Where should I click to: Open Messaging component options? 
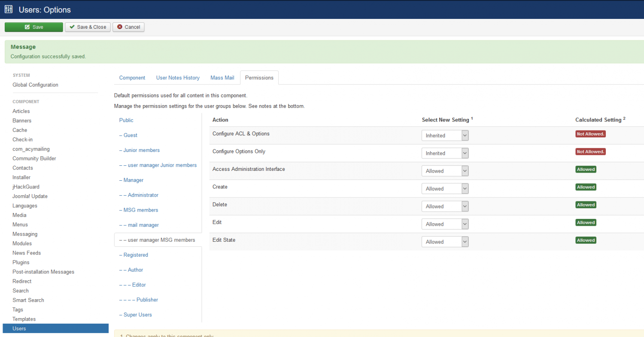coord(25,234)
